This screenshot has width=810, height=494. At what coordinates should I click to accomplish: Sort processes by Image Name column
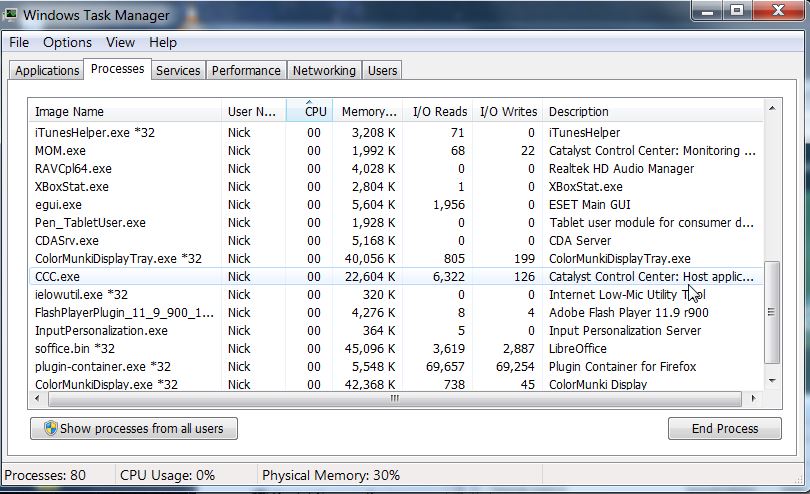(x=69, y=112)
